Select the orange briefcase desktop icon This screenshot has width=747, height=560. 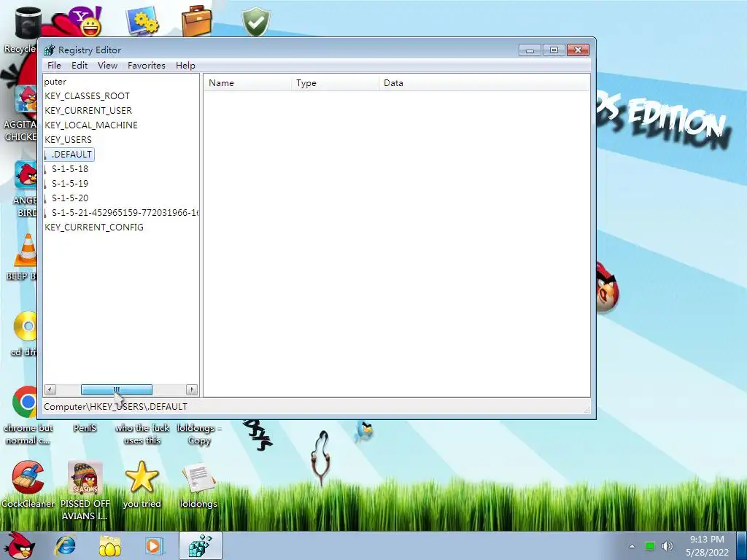(197, 21)
